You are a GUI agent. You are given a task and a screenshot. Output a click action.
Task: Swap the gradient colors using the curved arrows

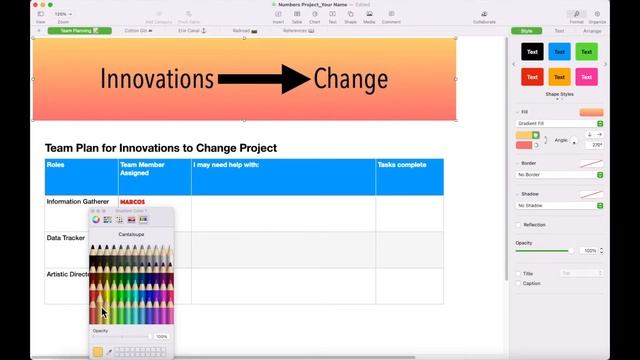click(546, 140)
